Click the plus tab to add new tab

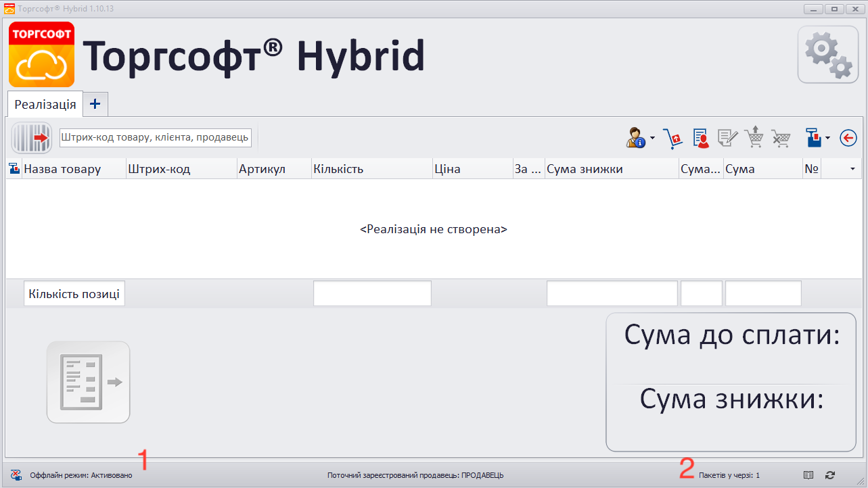pyautogui.click(x=95, y=104)
